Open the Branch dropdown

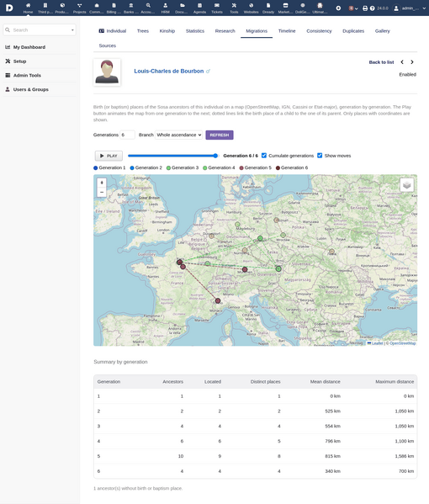coord(178,135)
